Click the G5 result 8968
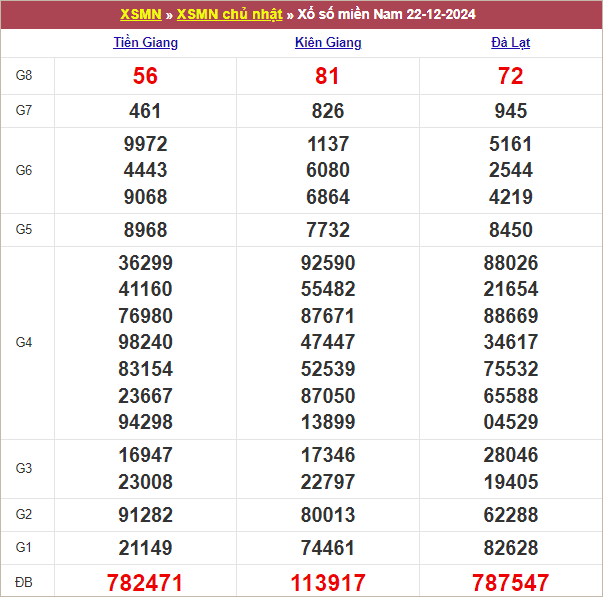 click(145, 230)
